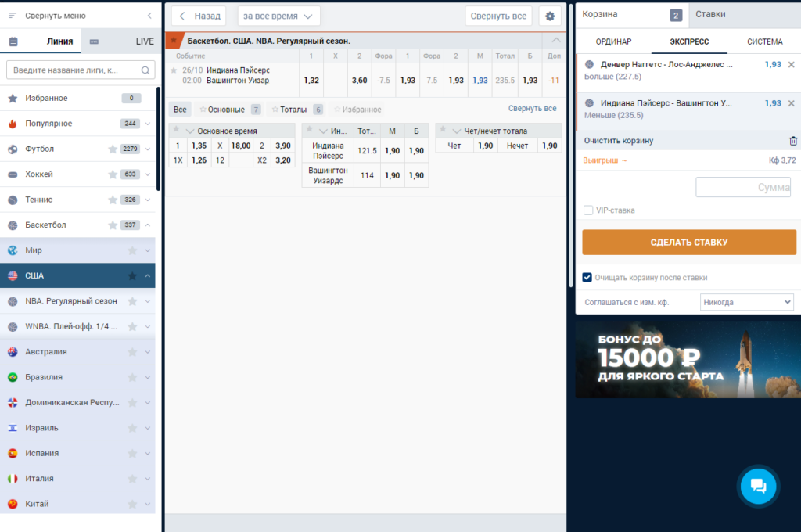Click the Свернуть все button in top toolbar

click(498, 16)
